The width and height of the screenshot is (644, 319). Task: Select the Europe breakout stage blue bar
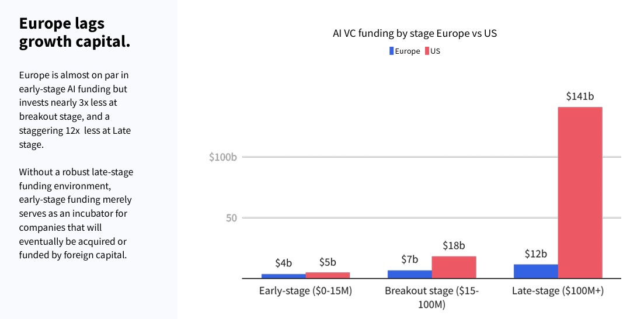coord(410,274)
